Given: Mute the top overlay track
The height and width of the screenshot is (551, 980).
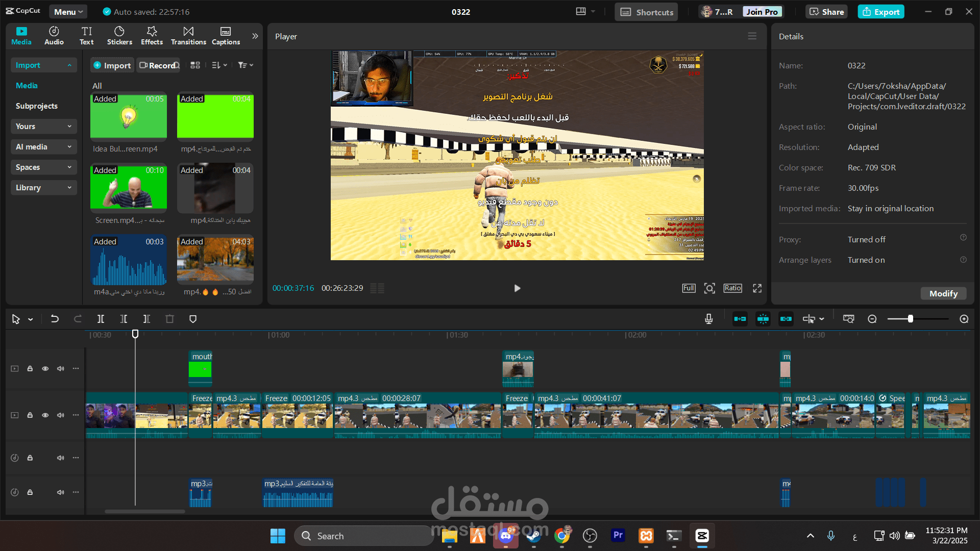Looking at the screenshot, I should tap(61, 368).
